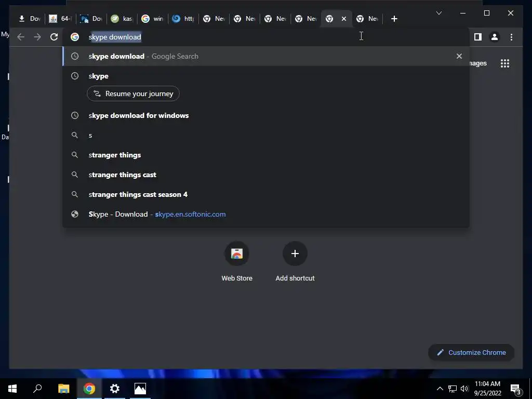Open Skype - Download softonic suggestion
The height and width of the screenshot is (399, 532).
266,214
